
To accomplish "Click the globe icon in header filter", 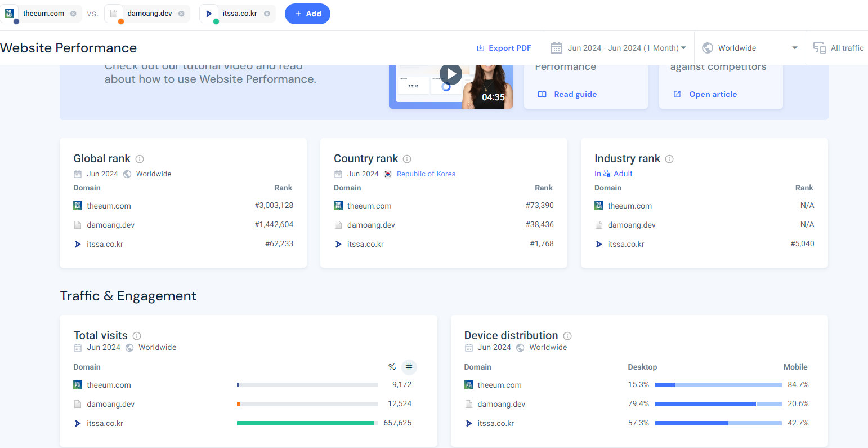I will point(708,48).
